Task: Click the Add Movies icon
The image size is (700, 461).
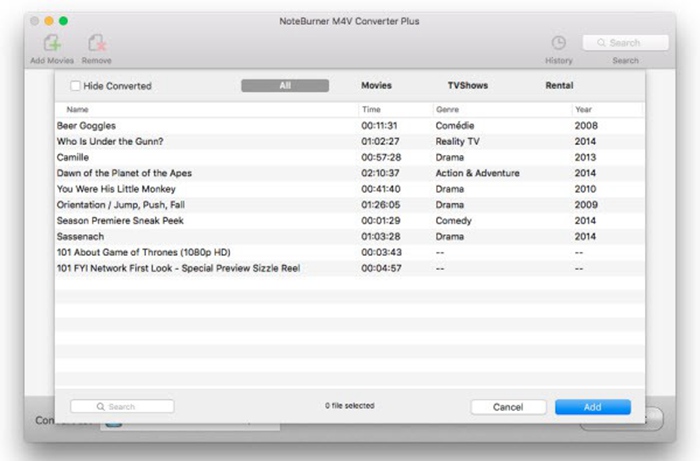Action: [52, 43]
